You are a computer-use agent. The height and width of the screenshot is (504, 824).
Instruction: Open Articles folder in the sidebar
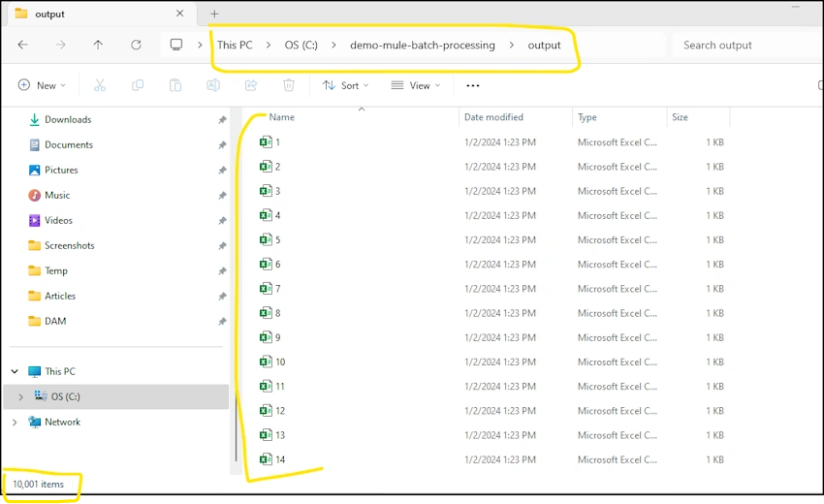(x=60, y=297)
